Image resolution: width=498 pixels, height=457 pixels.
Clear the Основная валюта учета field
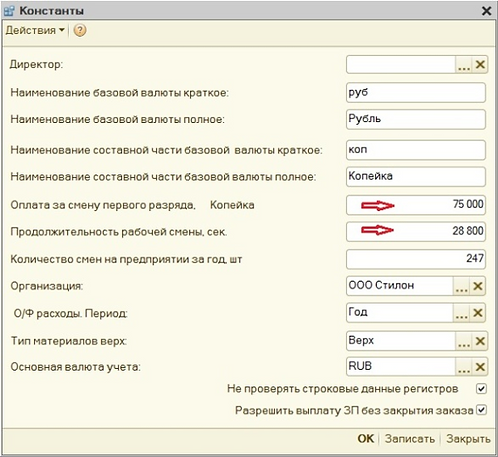(480, 367)
